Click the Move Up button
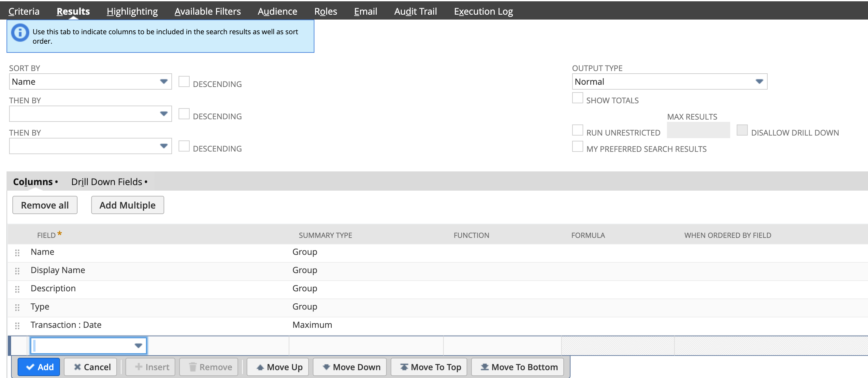868x378 pixels. [x=278, y=367]
